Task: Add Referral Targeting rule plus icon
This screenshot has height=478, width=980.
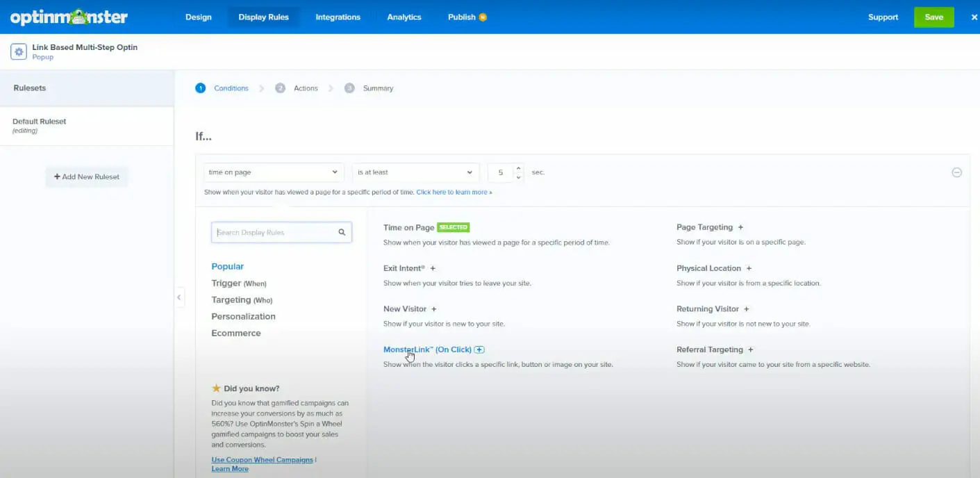Action: 751,349
